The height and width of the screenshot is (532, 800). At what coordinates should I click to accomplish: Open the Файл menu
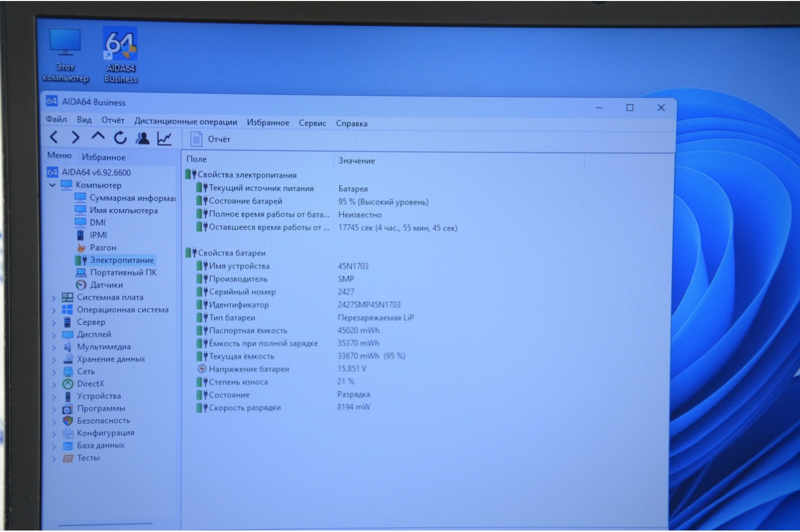56,120
